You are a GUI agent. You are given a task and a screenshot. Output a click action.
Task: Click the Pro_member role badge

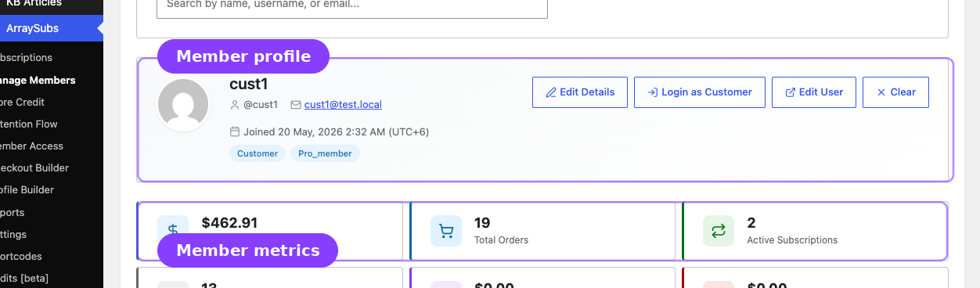(325, 153)
